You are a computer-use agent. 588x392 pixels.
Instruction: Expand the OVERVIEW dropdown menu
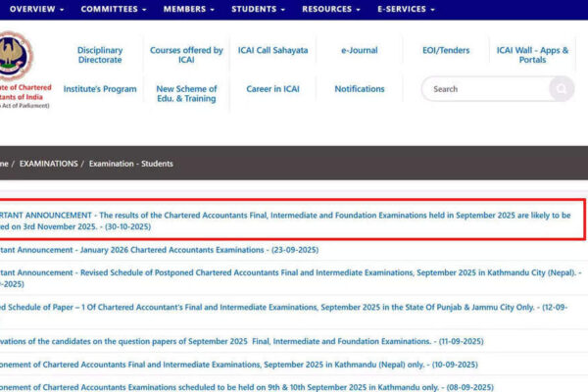(x=37, y=9)
